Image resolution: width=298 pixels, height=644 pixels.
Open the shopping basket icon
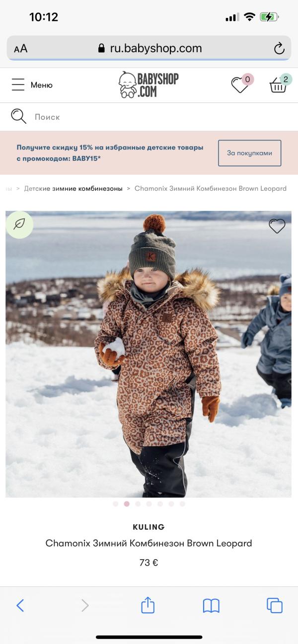point(279,85)
